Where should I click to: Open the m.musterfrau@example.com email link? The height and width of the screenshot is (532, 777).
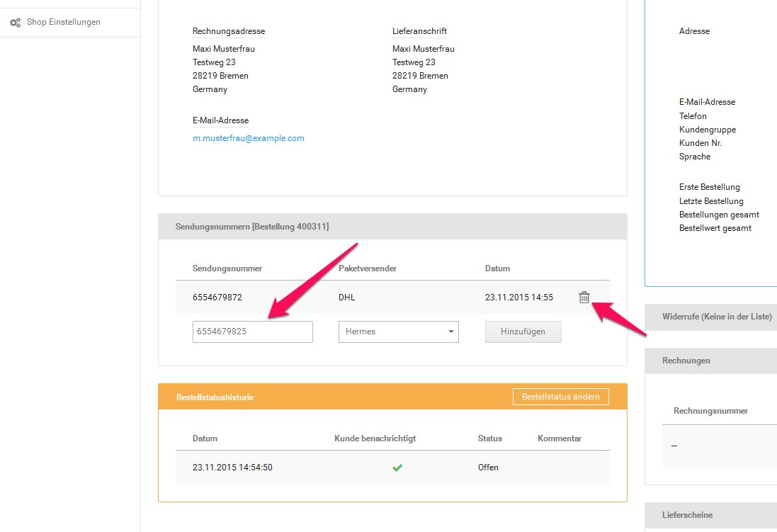coord(248,138)
